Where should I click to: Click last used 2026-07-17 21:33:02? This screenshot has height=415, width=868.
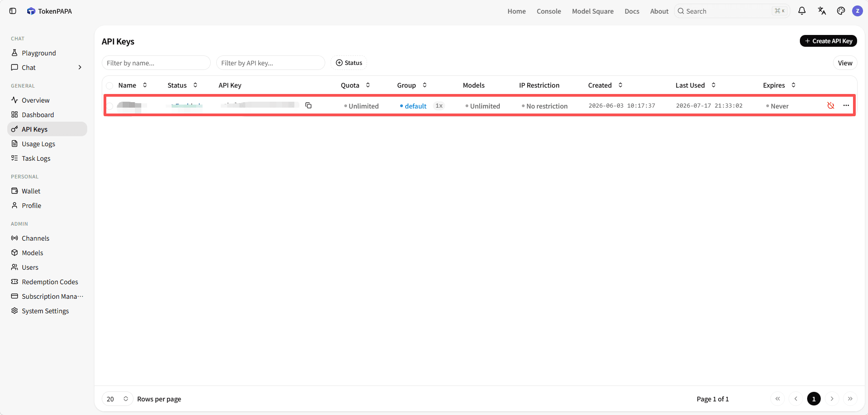pyautogui.click(x=709, y=105)
